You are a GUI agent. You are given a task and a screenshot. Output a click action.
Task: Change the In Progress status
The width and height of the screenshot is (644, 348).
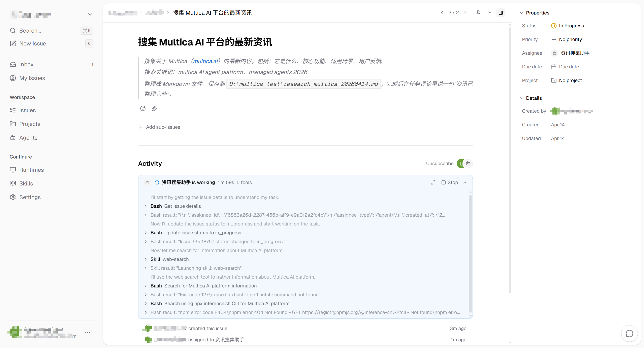(567, 26)
